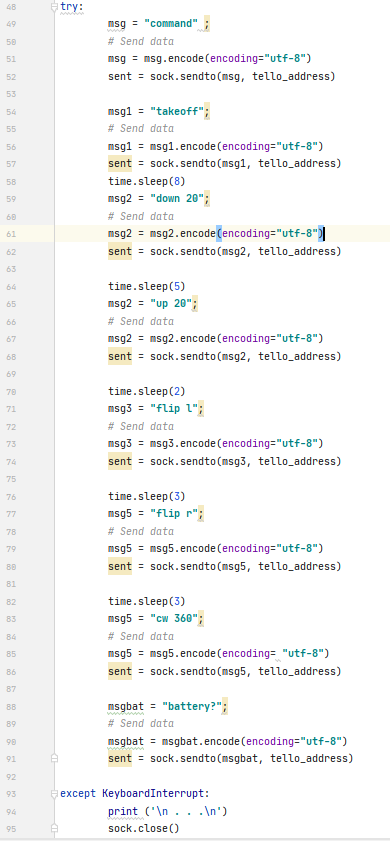Click 'msg5.encode' on line 79
Screen dimensions: 390x841
coord(183,549)
